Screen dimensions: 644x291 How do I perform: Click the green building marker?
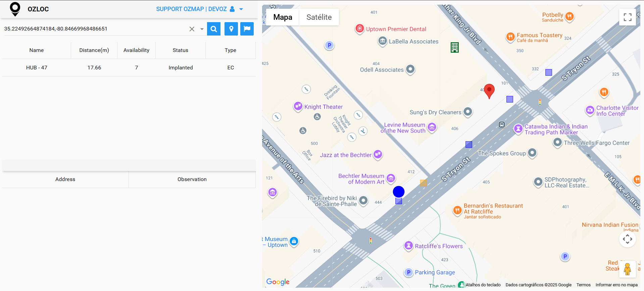tap(455, 48)
